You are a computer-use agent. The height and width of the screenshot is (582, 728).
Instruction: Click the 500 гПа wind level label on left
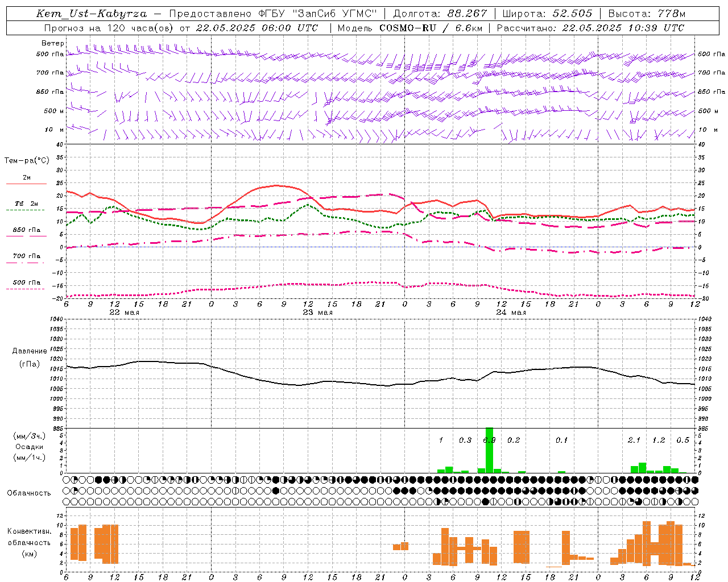tap(50, 55)
